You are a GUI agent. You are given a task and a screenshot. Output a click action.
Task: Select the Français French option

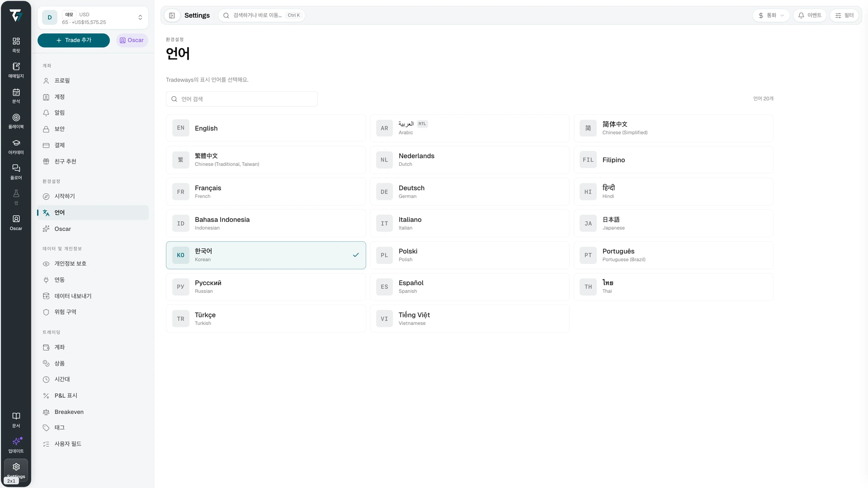coord(266,192)
